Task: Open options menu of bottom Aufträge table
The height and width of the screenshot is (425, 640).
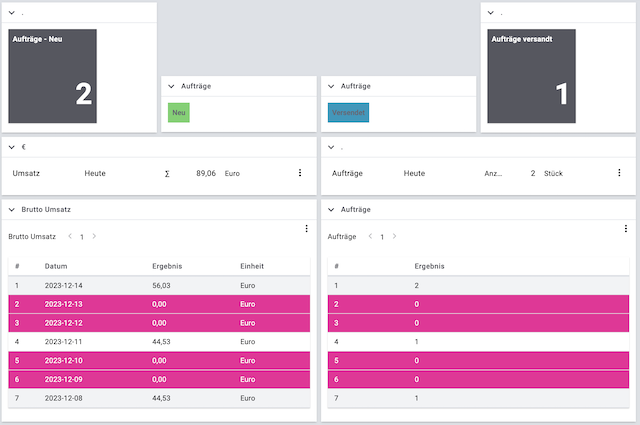Action: [626, 229]
